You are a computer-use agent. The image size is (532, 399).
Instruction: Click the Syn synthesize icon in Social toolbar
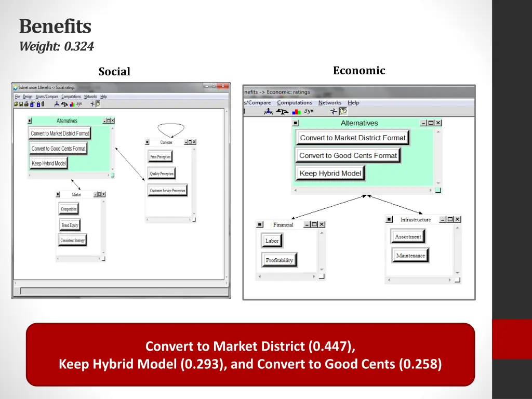click(79, 104)
